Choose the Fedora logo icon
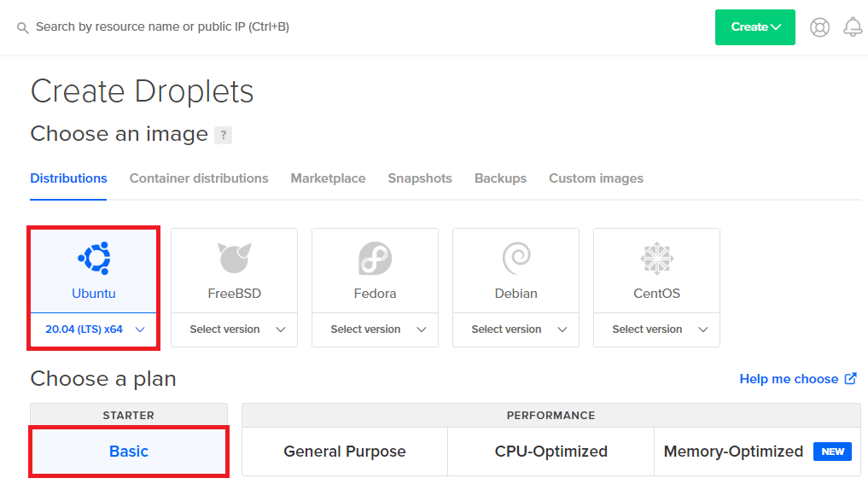 pyautogui.click(x=375, y=259)
